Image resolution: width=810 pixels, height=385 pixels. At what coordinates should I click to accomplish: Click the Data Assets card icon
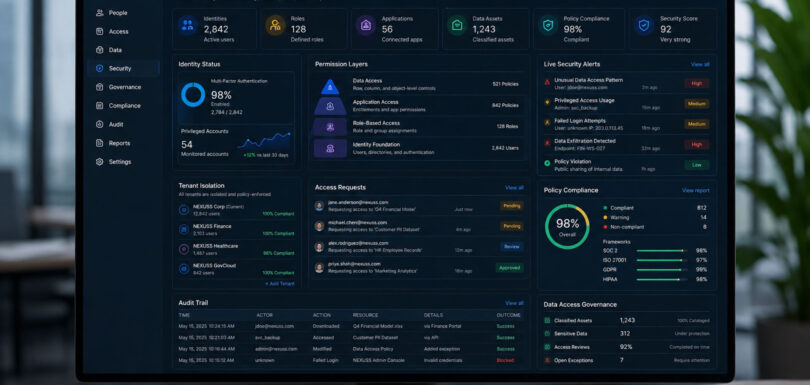[x=457, y=25]
